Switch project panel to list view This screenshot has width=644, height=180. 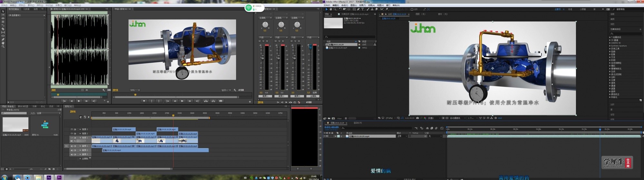click(3, 169)
